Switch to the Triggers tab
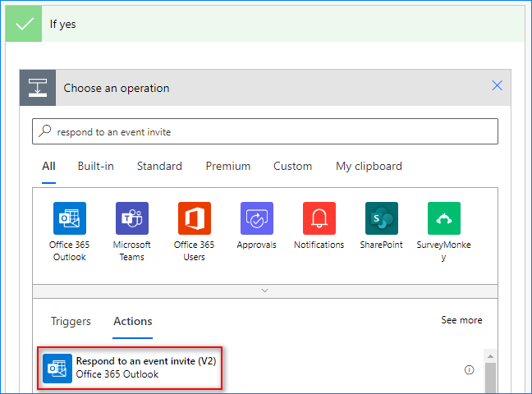The width and height of the screenshot is (532, 394). coord(71,321)
